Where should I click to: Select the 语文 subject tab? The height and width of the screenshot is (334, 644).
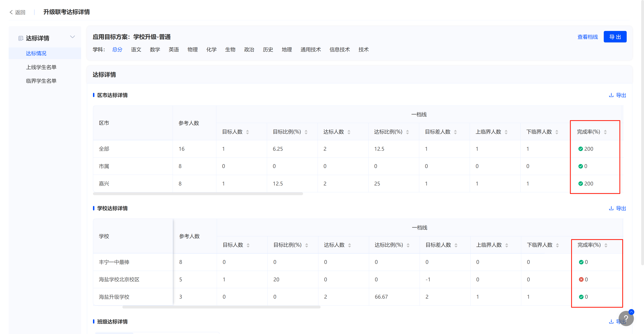click(x=136, y=50)
